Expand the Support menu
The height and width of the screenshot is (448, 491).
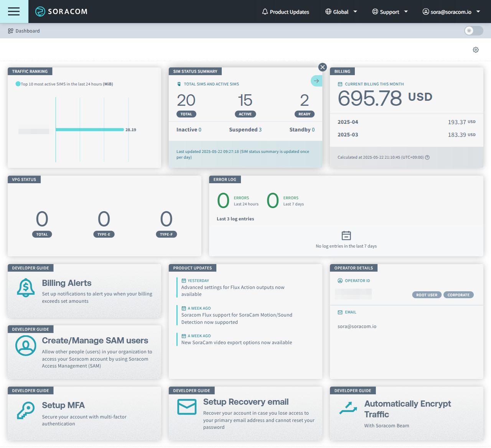click(390, 11)
